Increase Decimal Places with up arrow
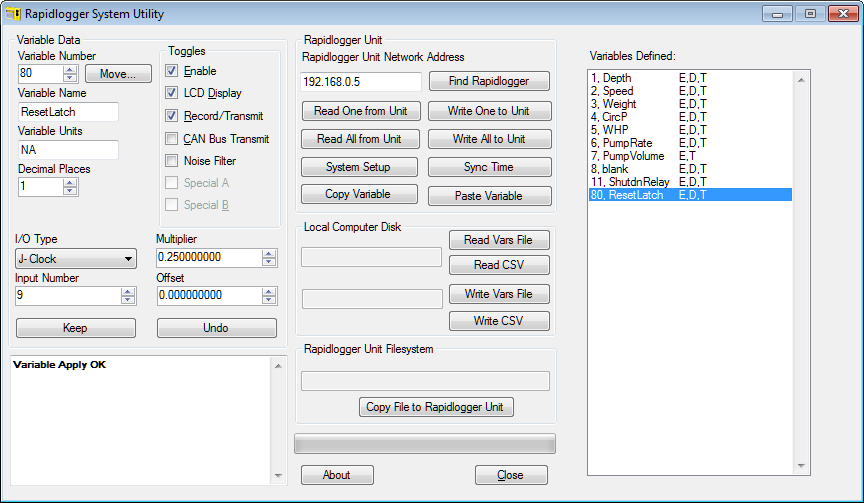Screen dimensions: 864x503 click(69, 183)
